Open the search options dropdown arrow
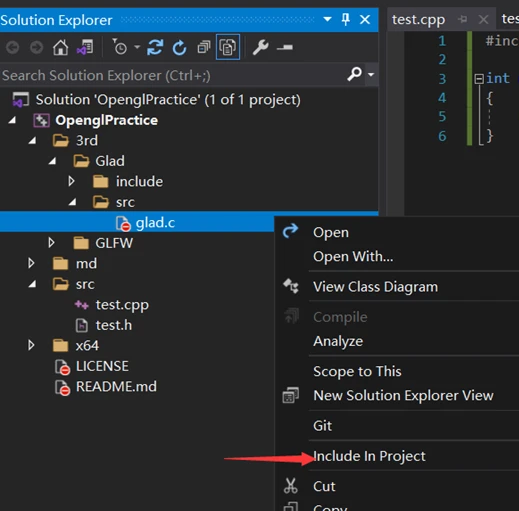 (371, 74)
